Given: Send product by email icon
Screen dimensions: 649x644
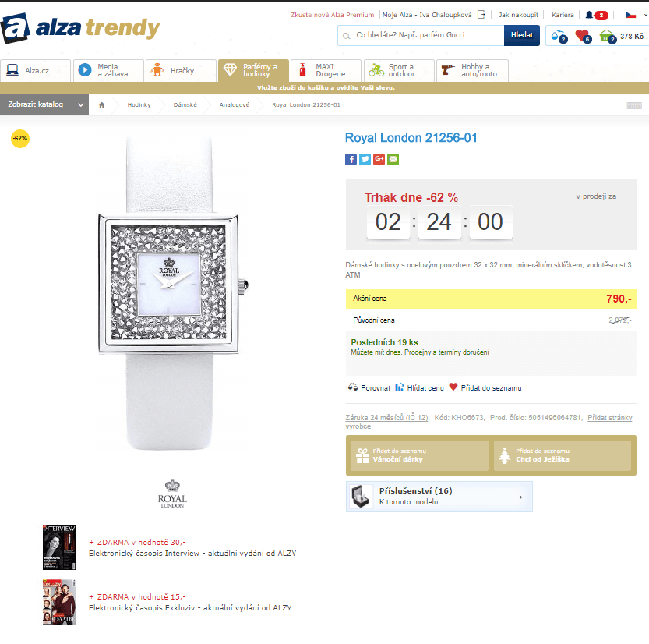Looking at the screenshot, I should tap(393, 159).
